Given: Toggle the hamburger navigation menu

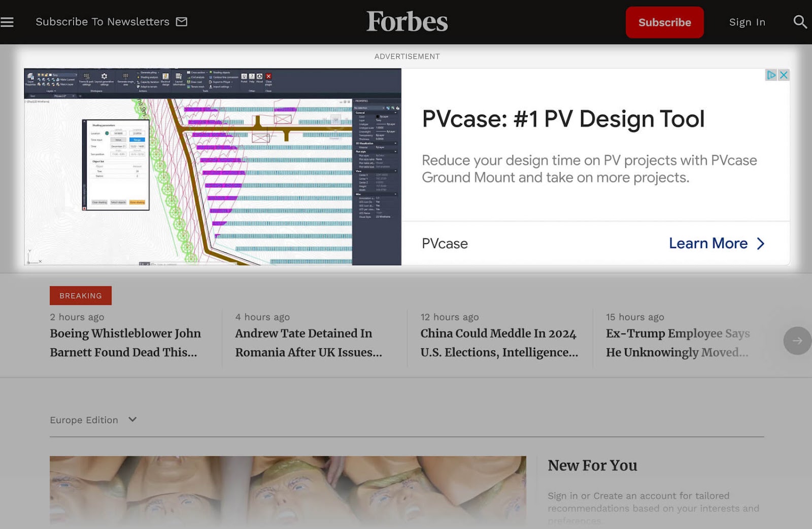Looking at the screenshot, I should click(8, 21).
